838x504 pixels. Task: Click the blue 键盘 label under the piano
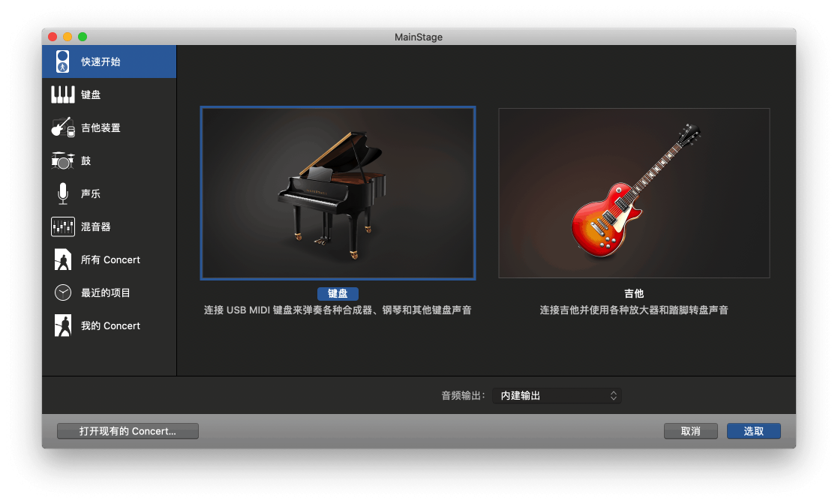click(x=338, y=293)
